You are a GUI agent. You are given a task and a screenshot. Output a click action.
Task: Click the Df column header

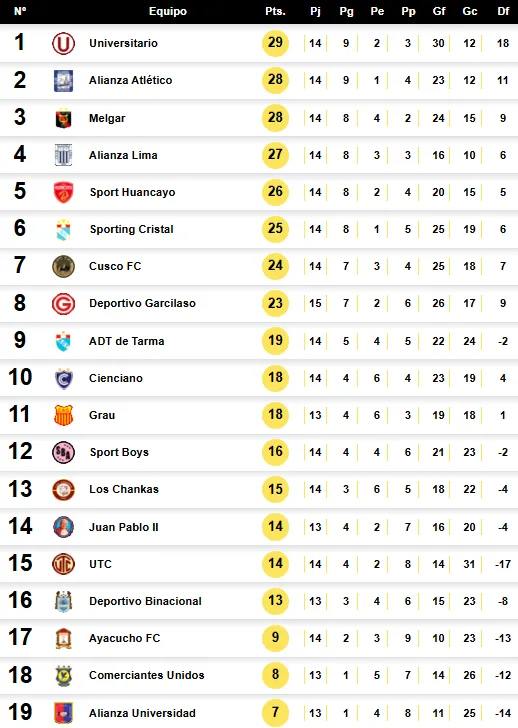(503, 11)
